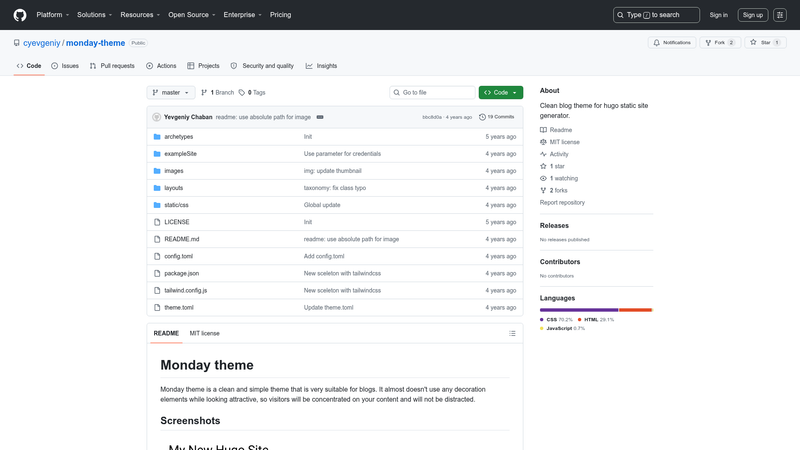Open the config.toml file
The width and height of the screenshot is (800, 450).
[x=179, y=256]
